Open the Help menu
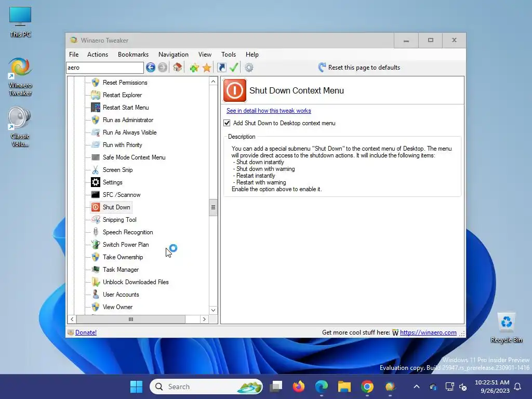 tap(252, 54)
